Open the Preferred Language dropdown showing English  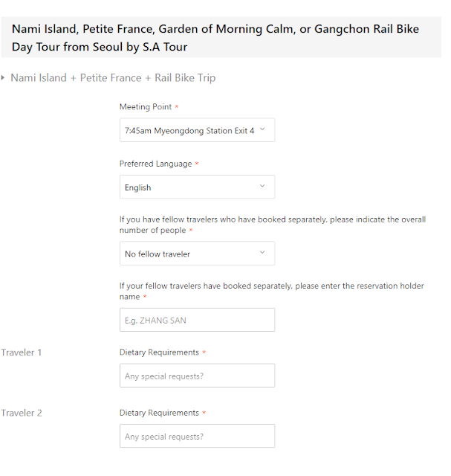click(x=197, y=187)
